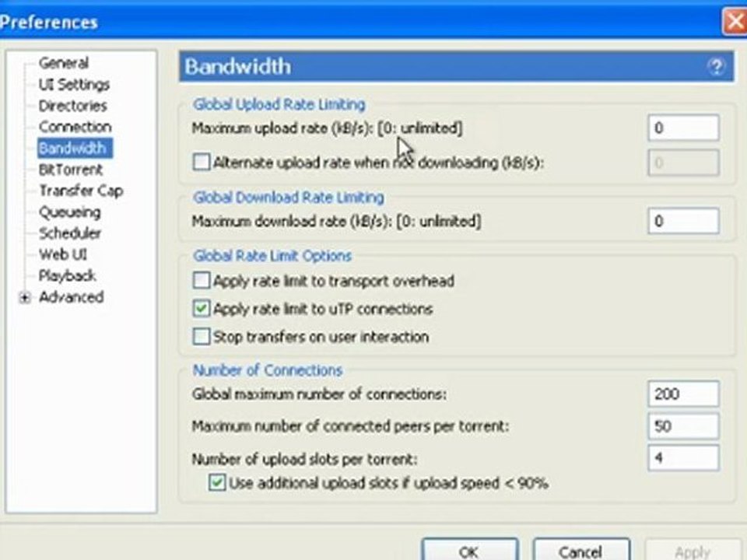
Task: Open Web UI preferences
Action: pyautogui.click(x=63, y=254)
